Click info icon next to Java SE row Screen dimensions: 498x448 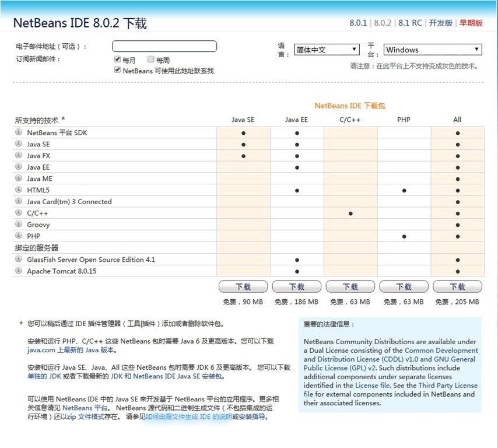(19, 143)
